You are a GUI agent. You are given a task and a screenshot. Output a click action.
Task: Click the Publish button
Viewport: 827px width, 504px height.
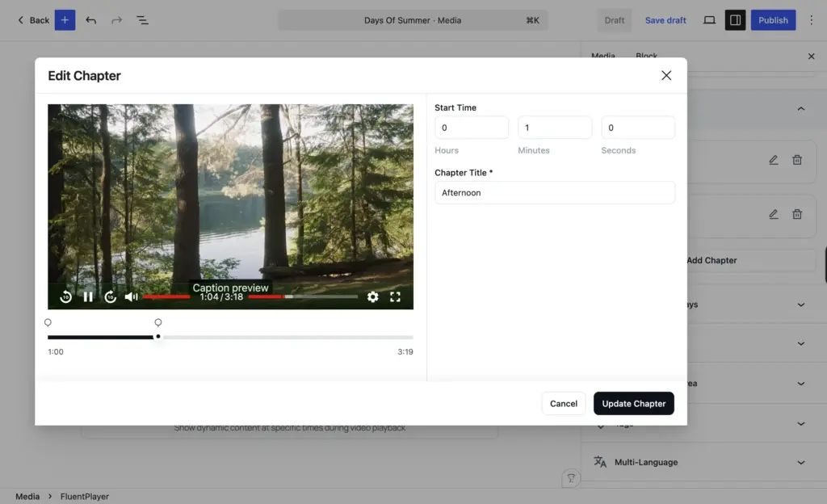coord(773,20)
